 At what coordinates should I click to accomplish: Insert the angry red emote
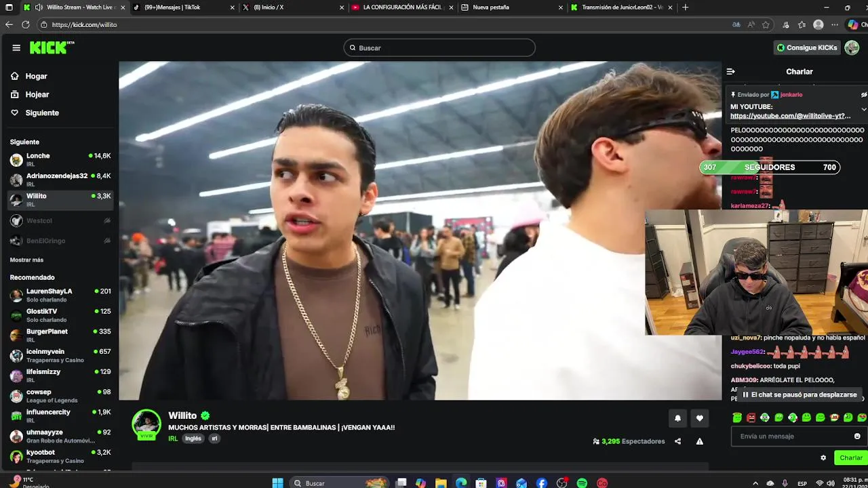[x=751, y=418]
